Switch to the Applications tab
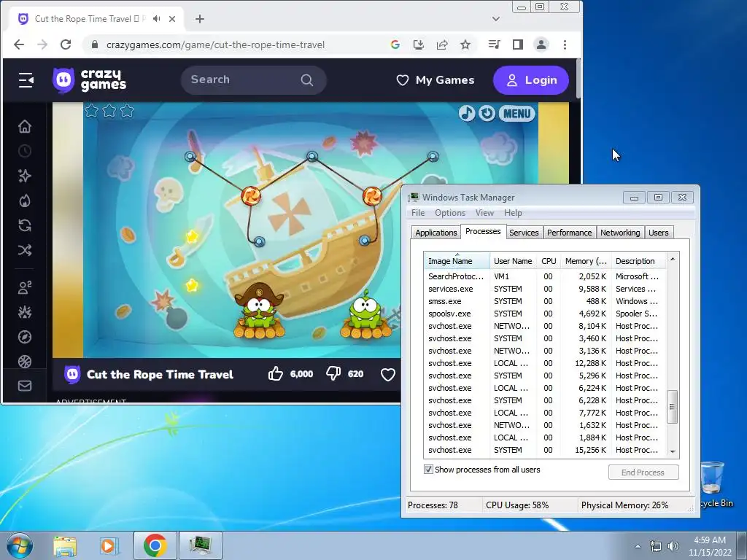Viewport: 747px width, 560px height. coord(436,233)
